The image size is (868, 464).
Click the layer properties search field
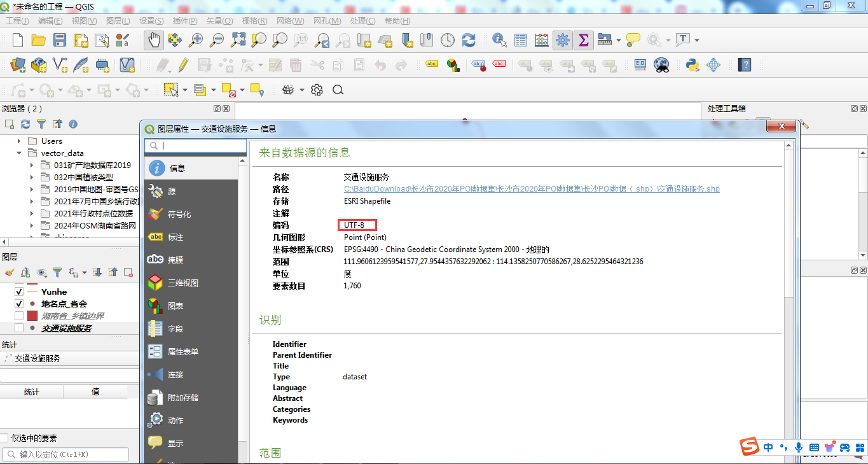pos(195,146)
